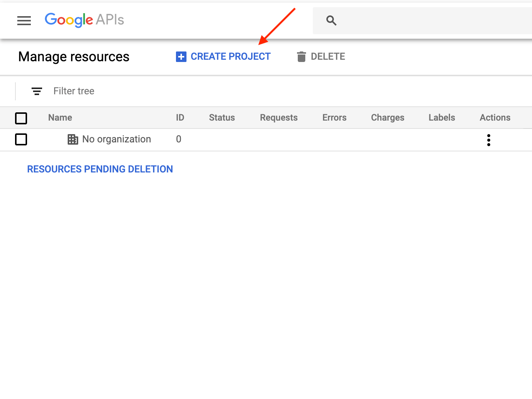
Task: Click the Google APIs logo
Action: [x=84, y=20]
